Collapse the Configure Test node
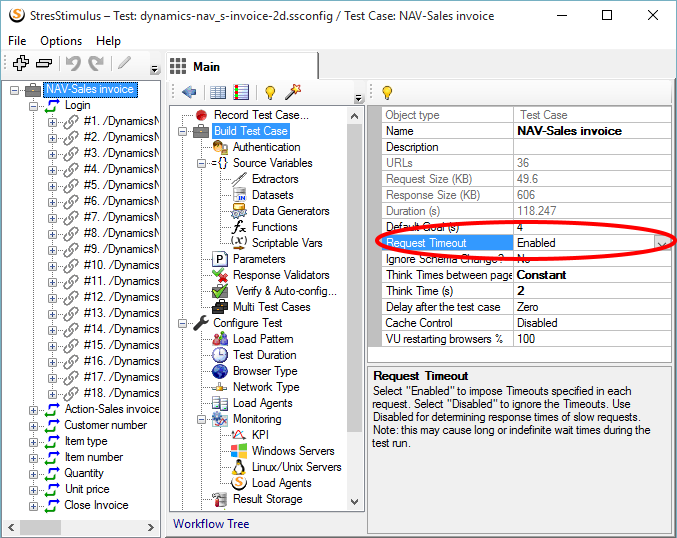The height and width of the screenshot is (538, 677). coord(183,323)
